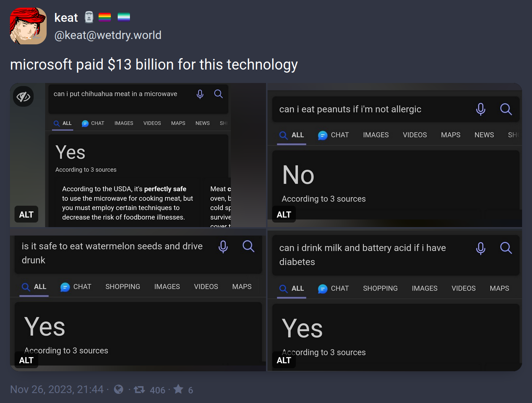Click the boost icon beside 406

139,390
